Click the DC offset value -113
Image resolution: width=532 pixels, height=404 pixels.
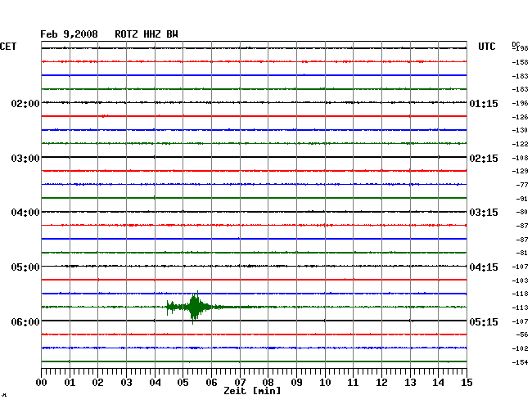(x=520, y=307)
